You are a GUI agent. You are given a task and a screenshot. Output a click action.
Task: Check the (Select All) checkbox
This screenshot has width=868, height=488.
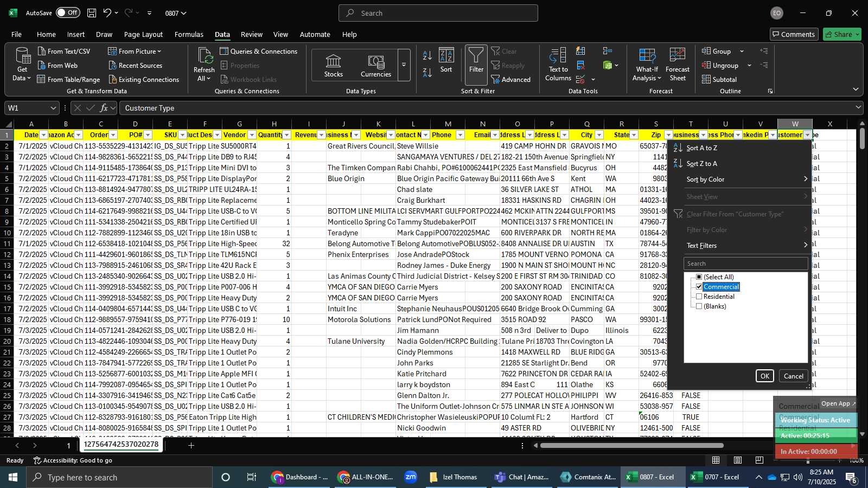[699, 277]
